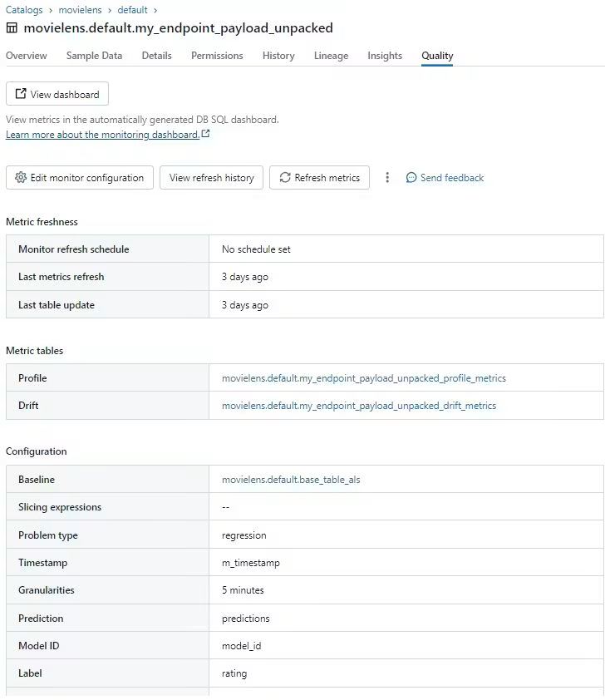The image size is (605, 700).
Task: Click the 'Granularities' row label
Action: click(x=47, y=590)
